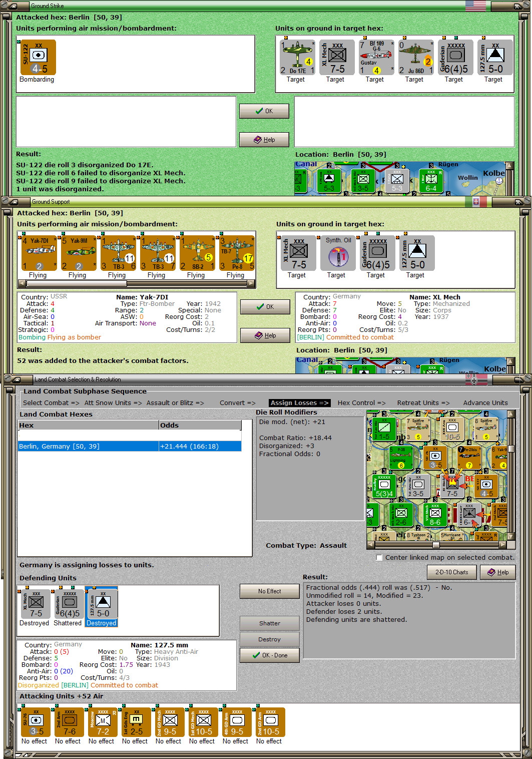This screenshot has width=532, height=759.
Task: Click the SB-2 bomber counter
Action: point(197,253)
